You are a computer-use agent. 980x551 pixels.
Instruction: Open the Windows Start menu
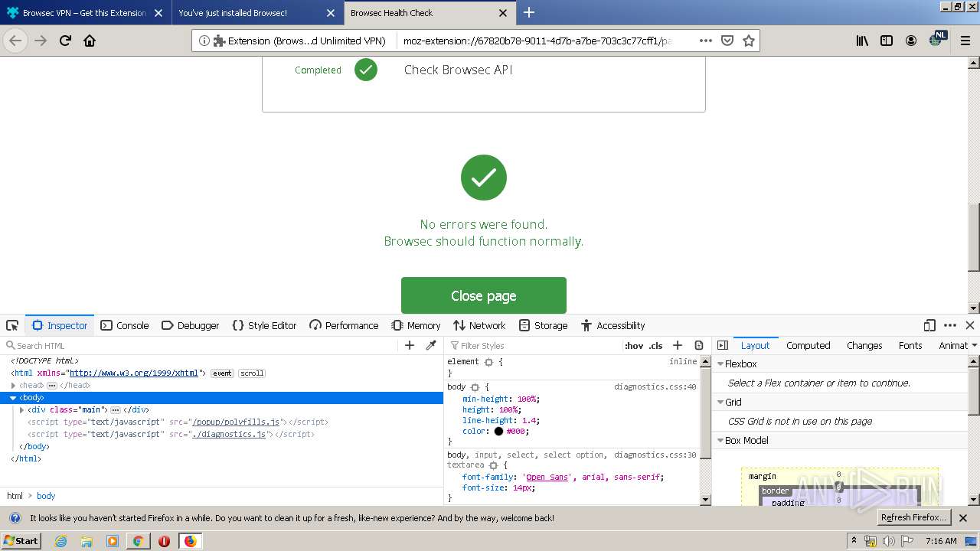point(21,541)
